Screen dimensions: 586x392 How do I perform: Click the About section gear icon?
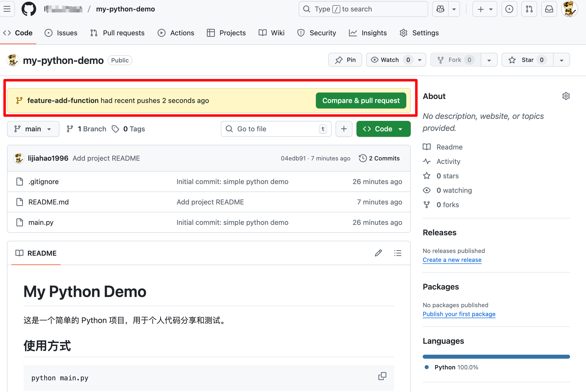[x=566, y=96]
